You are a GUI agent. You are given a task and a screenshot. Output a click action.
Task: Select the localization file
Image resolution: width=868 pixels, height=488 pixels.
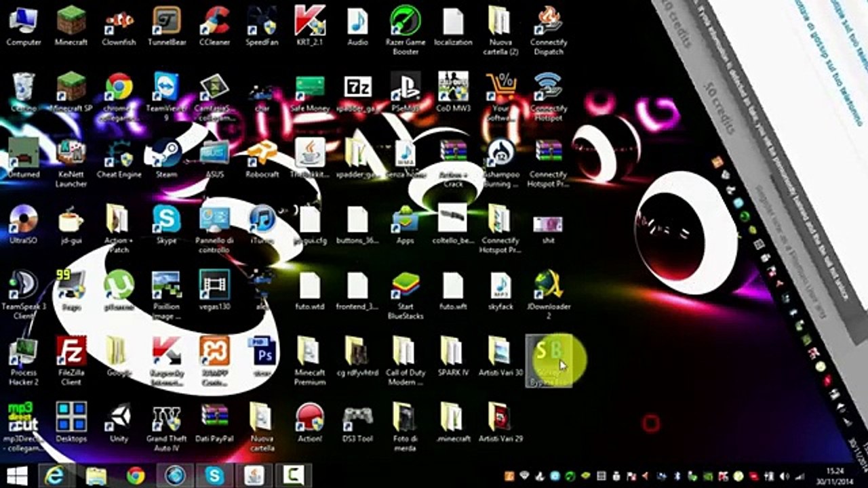(x=453, y=26)
